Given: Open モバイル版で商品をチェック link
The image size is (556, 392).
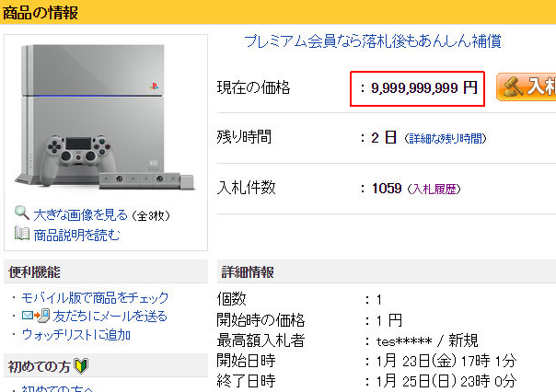Looking at the screenshot, I should [x=95, y=298].
